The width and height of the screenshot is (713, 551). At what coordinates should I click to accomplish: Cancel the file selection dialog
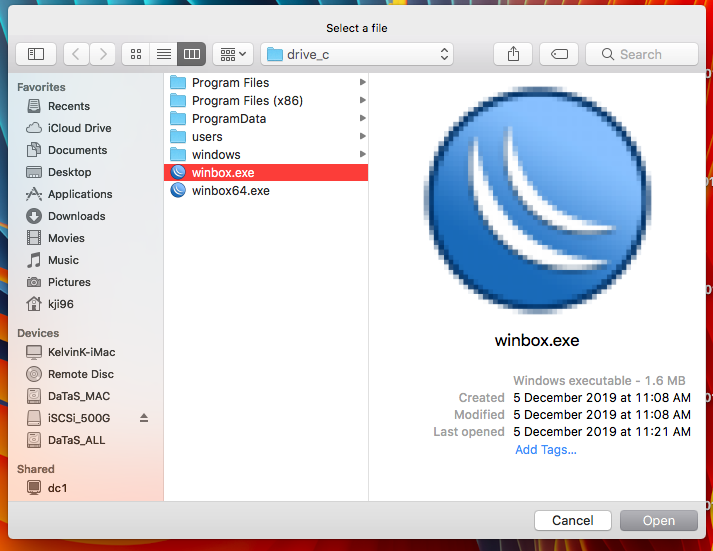point(572,520)
